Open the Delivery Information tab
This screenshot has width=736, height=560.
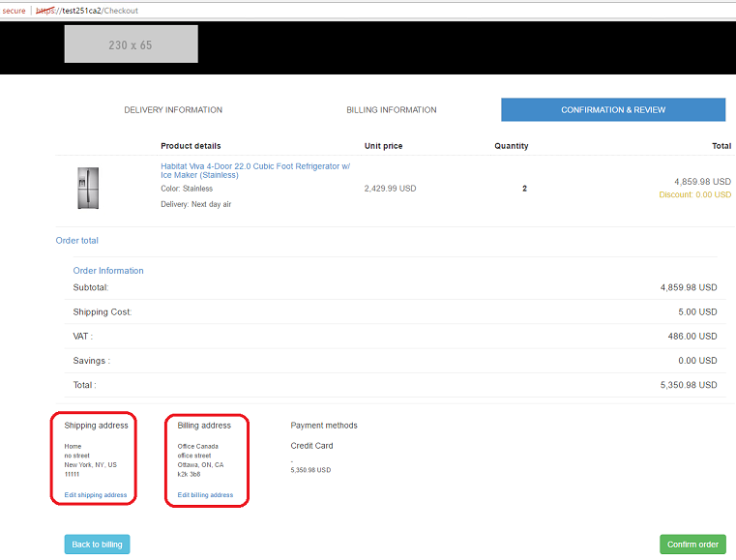(x=173, y=110)
